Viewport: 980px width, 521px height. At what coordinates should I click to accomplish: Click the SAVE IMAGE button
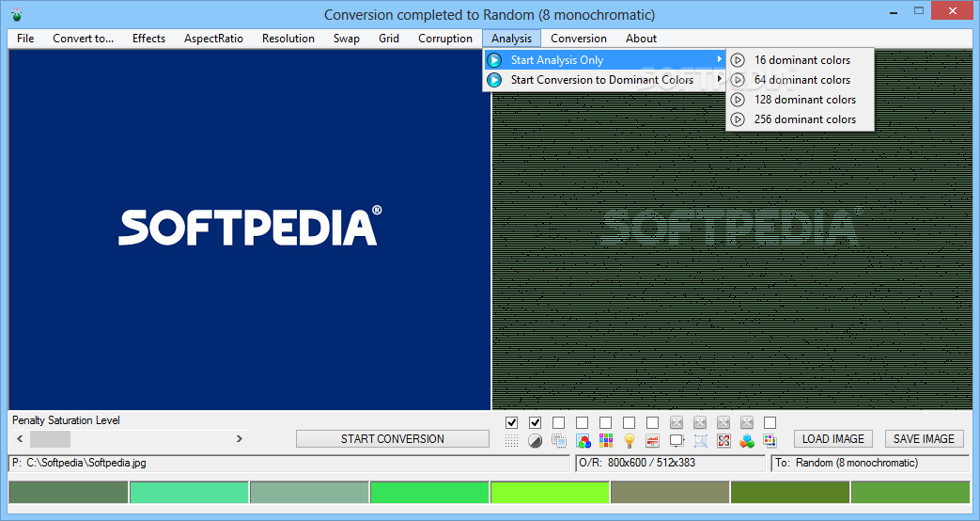pyautogui.click(x=924, y=438)
